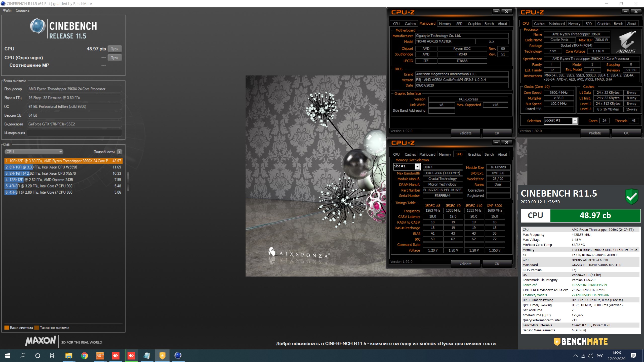The image size is (644, 362).
Task: Click Такая же система legend swatch
Action: point(37,328)
